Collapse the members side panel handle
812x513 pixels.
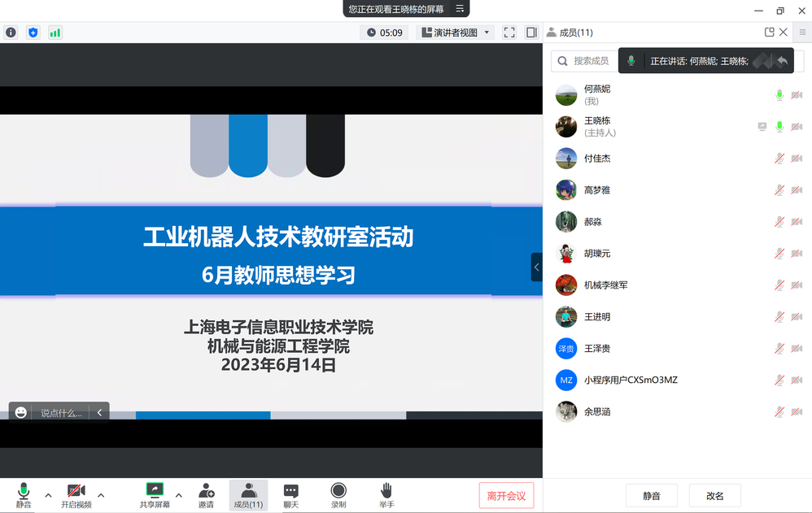(x=536, y=267)
